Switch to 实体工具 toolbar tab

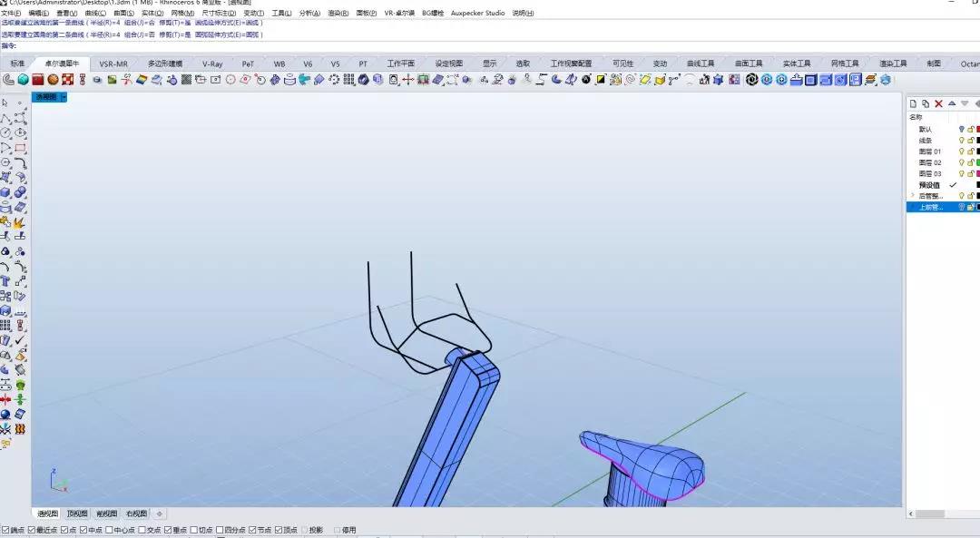tap(797, 64)
